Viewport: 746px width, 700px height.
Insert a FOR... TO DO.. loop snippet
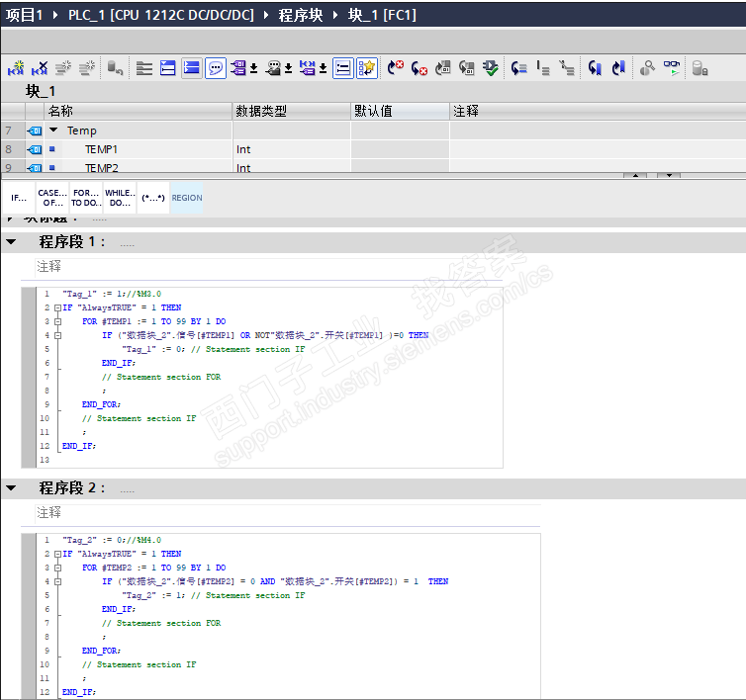[86, 198]
